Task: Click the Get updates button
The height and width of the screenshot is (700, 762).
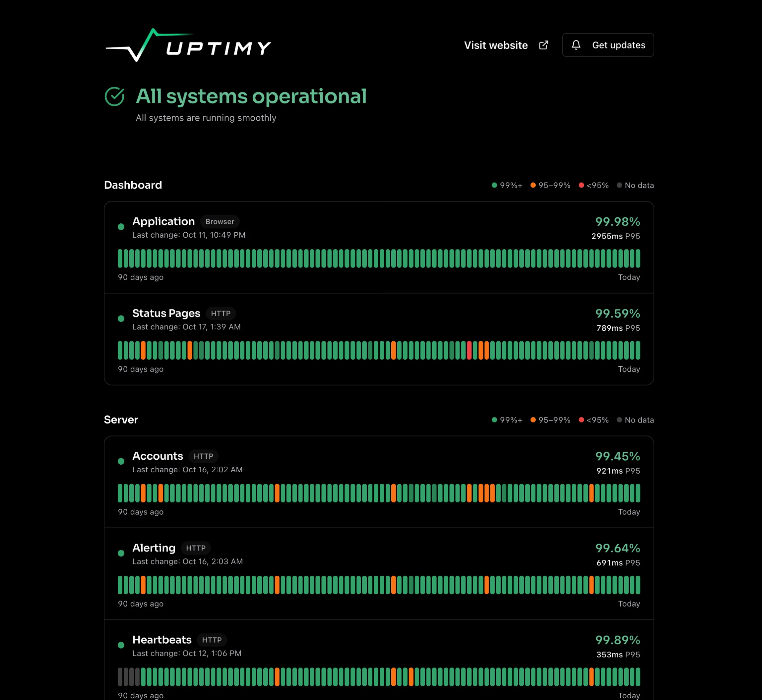Action: [x=608, y=45]
